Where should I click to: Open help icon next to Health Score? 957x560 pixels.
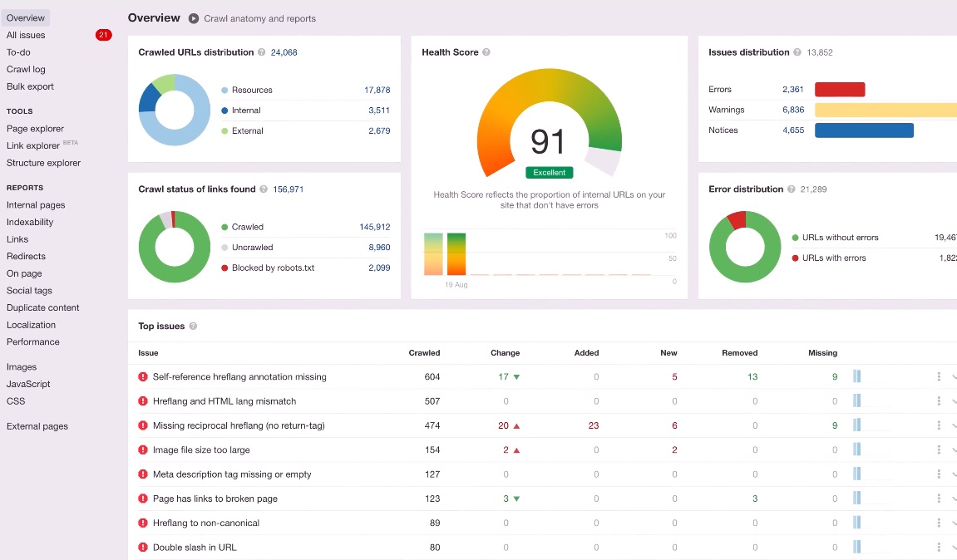[x=486, y=52]
